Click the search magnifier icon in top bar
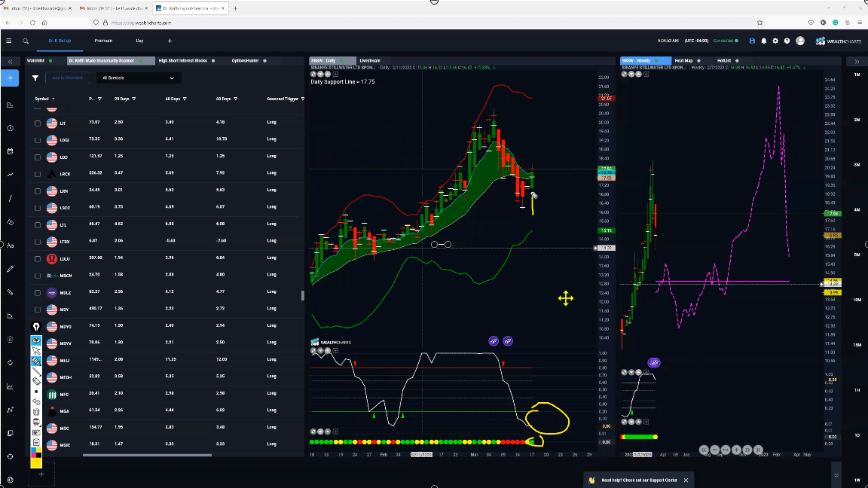 (x=26, y=41)
